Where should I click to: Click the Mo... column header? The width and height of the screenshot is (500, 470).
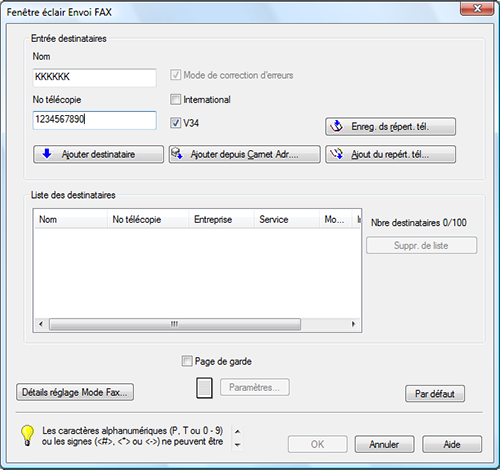[336, 219]
